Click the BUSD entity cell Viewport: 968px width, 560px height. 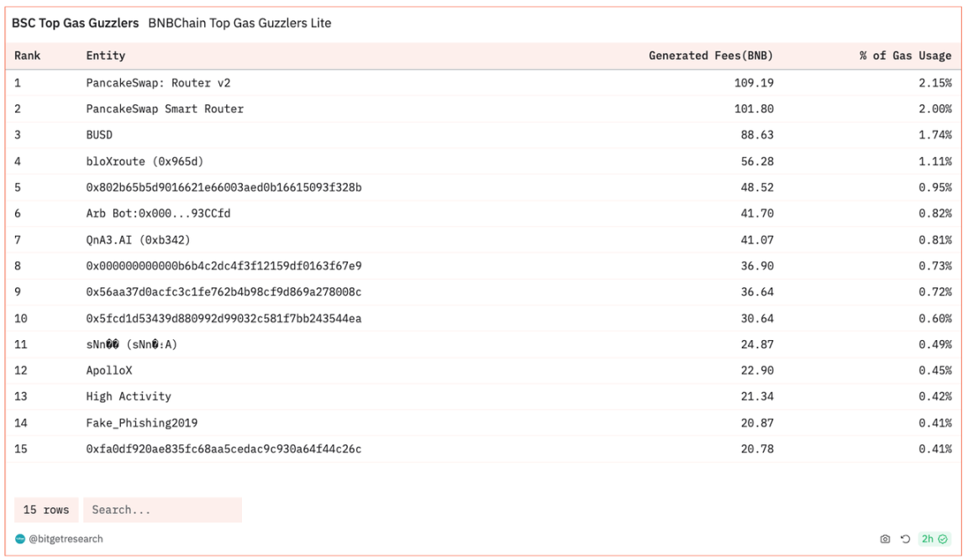[99, 135]
